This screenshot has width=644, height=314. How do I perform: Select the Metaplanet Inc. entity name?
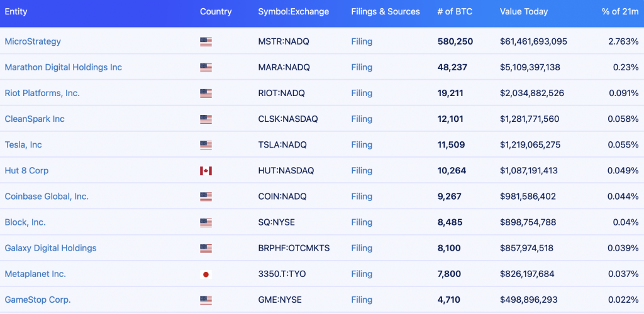click(35, 274)
